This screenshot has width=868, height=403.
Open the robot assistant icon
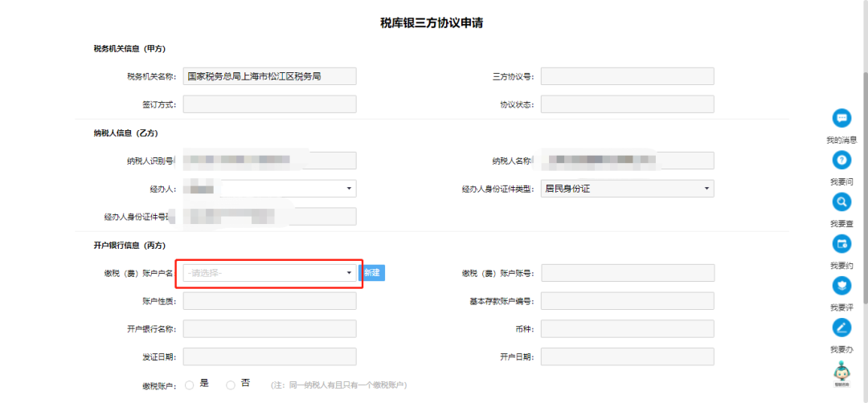pyautogui.click(x=841, y=372)
